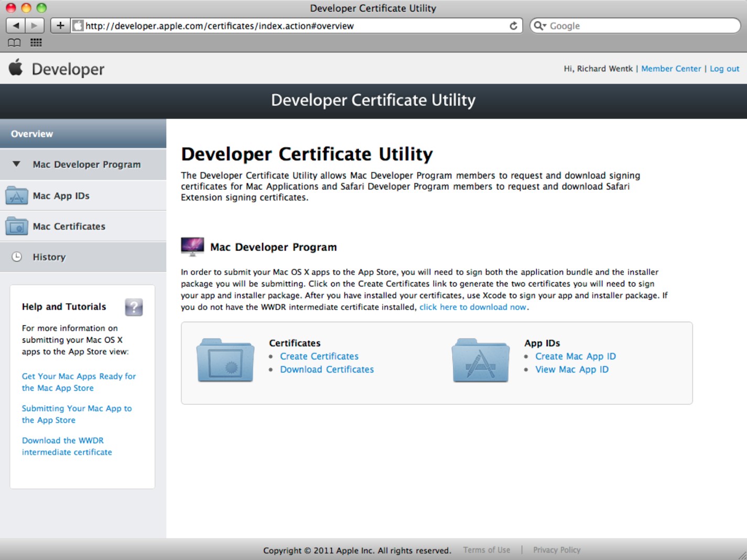Image resolution: width=747 pixels, height=560 pixels.
Task: Reload the page using the refresh icon
Action: [x=513, y=26]
